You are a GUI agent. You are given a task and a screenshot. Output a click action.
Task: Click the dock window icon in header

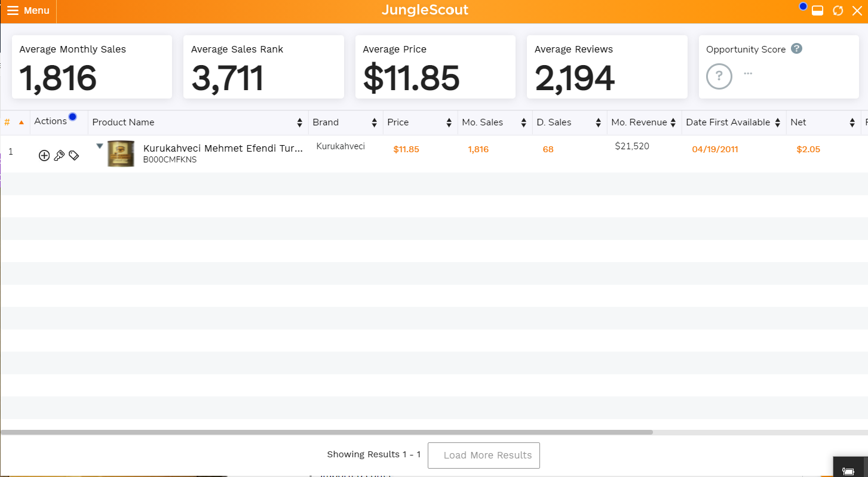pyautogui.click(x=818, y=11)
